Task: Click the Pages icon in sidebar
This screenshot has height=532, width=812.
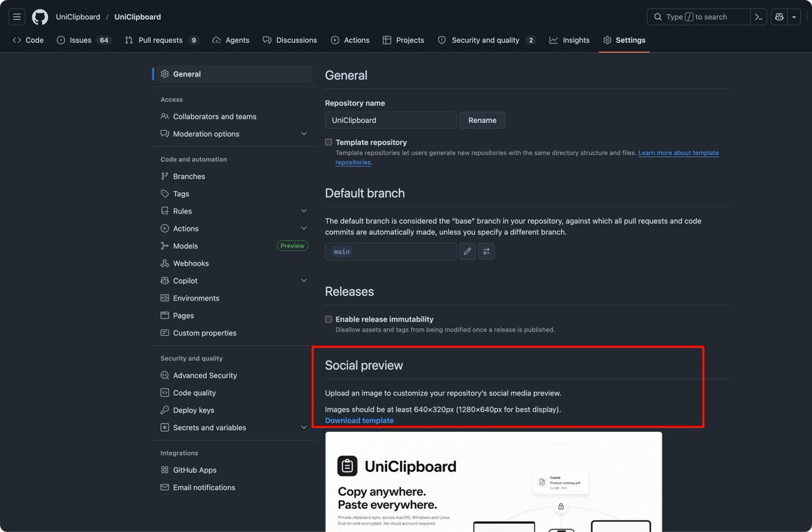Action: tap(164, 315)
